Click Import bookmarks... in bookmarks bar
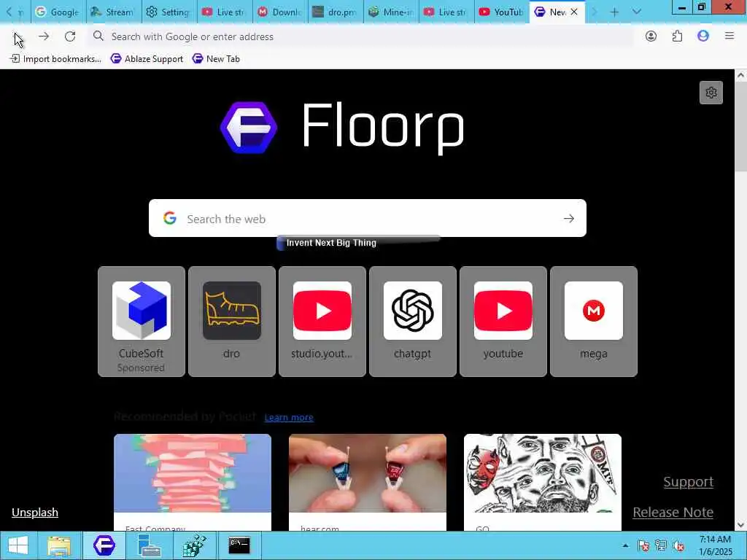This screenshot has width=747, height=560. [x=55, y=58]
